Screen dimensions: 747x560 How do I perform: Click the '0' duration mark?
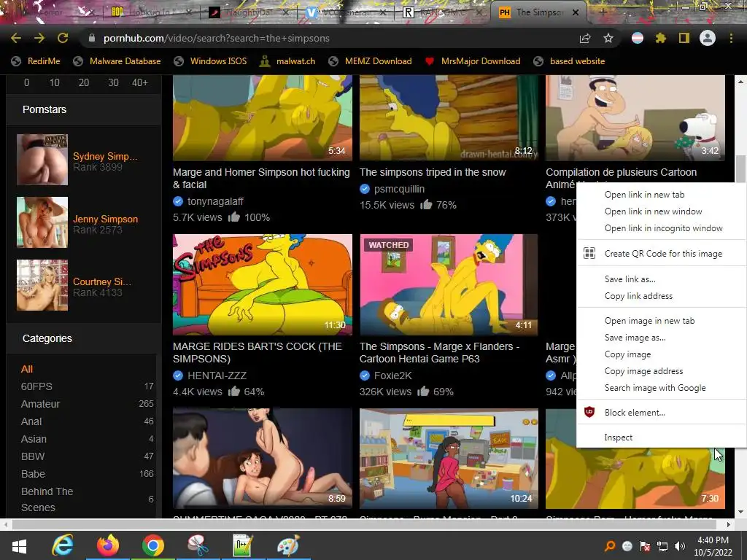pos(27,83)
